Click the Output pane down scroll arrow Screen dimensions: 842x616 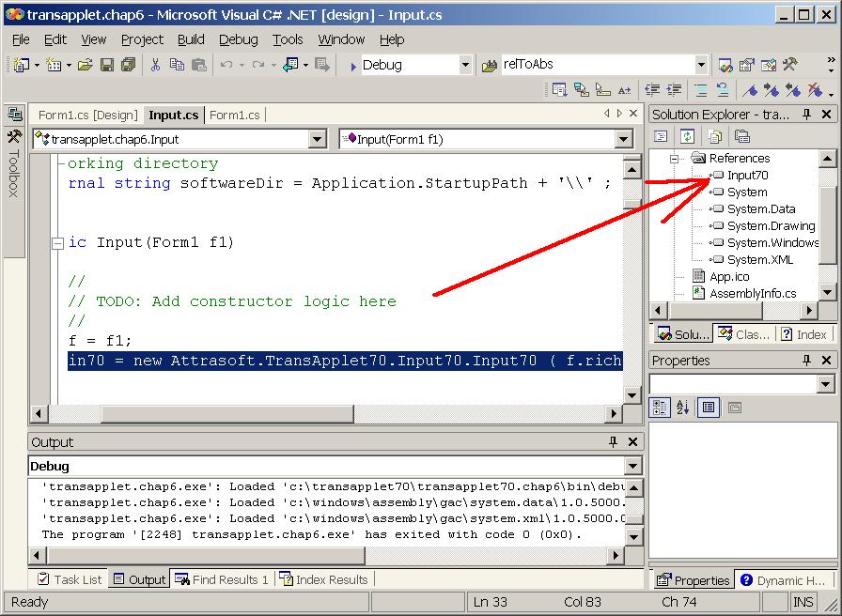(633, 536)
